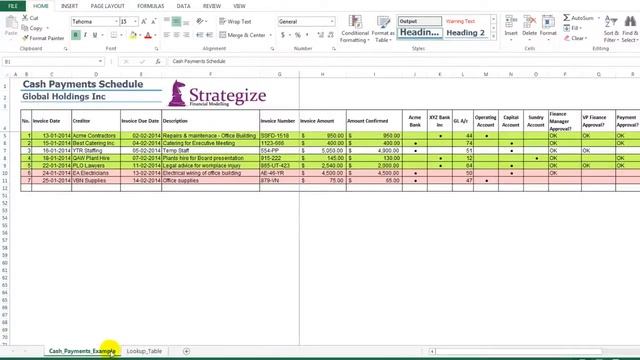
Task: Apply the cell Borders icon
Action: 114,35
